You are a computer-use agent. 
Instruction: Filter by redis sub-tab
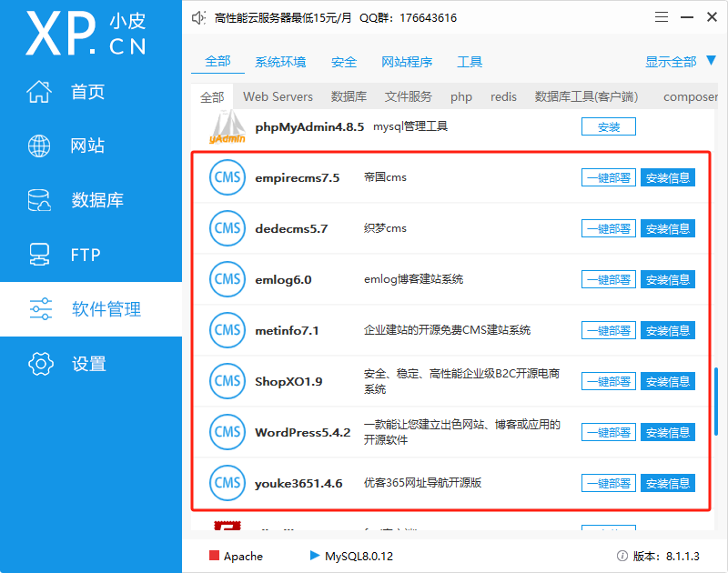point(503,97)
